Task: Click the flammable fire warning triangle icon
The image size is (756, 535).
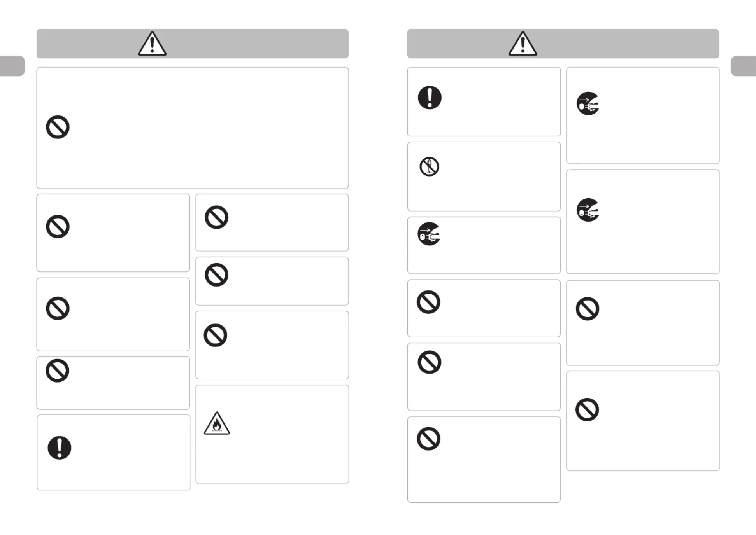Action: [217, 423]
